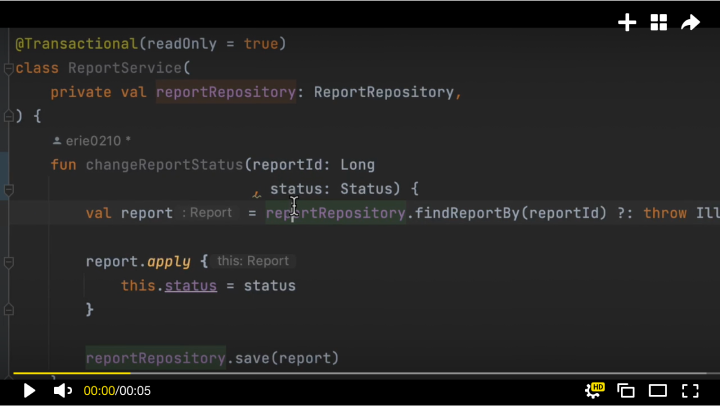Click the 00:00/00:05 time display
720x406 pixels.
coord(117,391)
